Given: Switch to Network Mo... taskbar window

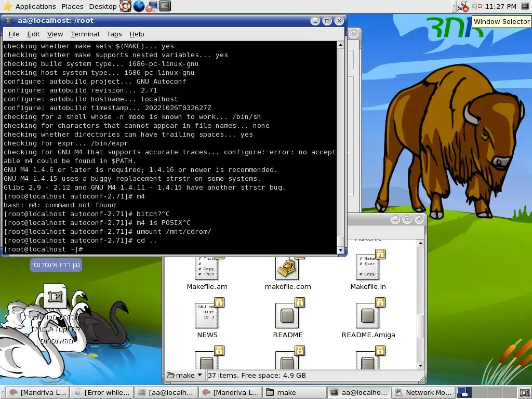Looking at the screenshot, I should (x=423, y=393).
